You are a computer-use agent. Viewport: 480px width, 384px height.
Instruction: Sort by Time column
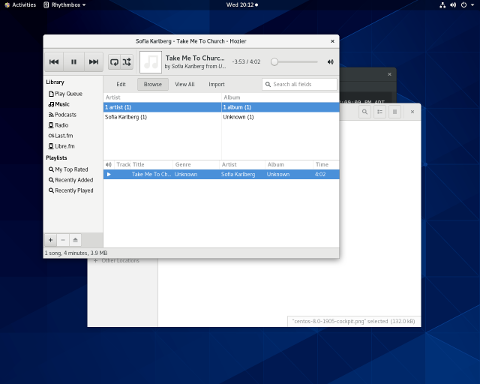(x=326, y=165)
